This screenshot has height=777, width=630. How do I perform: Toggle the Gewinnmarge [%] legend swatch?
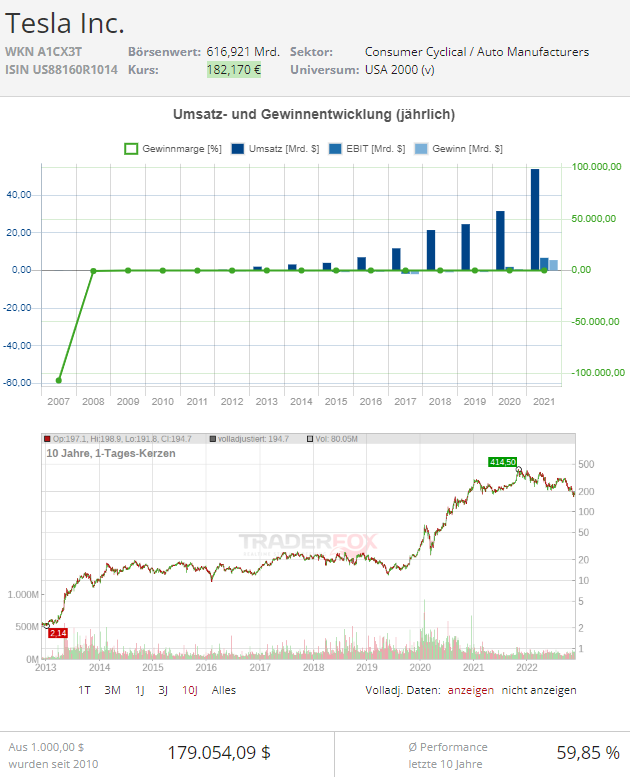[131, 149]
